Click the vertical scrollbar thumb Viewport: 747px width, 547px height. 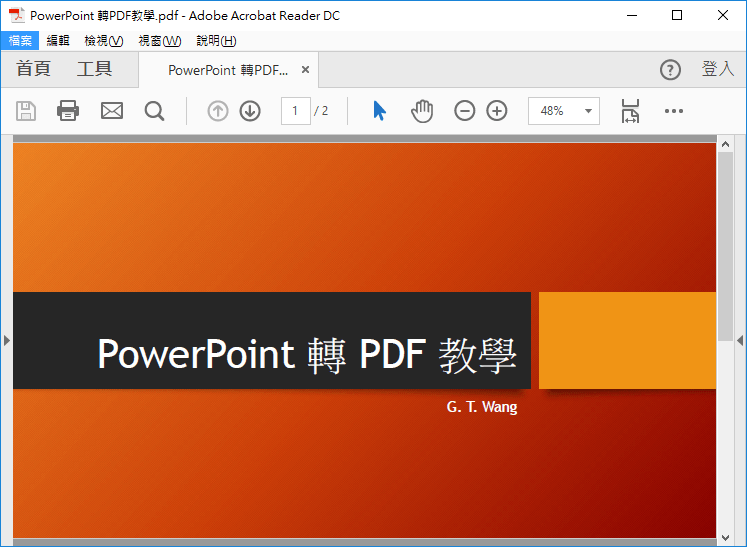726,246
